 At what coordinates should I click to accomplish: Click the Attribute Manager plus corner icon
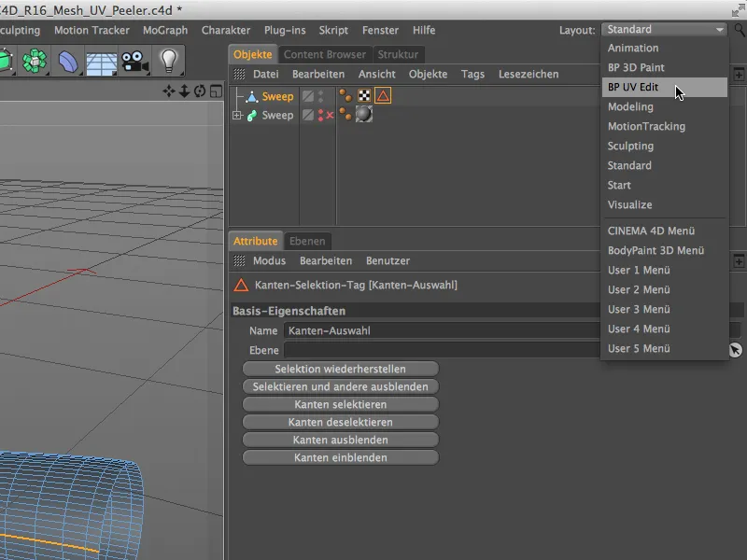coord(739,261)
